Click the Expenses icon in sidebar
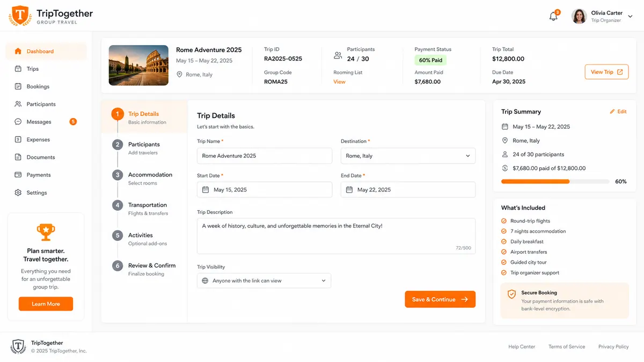The width and height of the screenshot is (644, 362). (18, 139)
